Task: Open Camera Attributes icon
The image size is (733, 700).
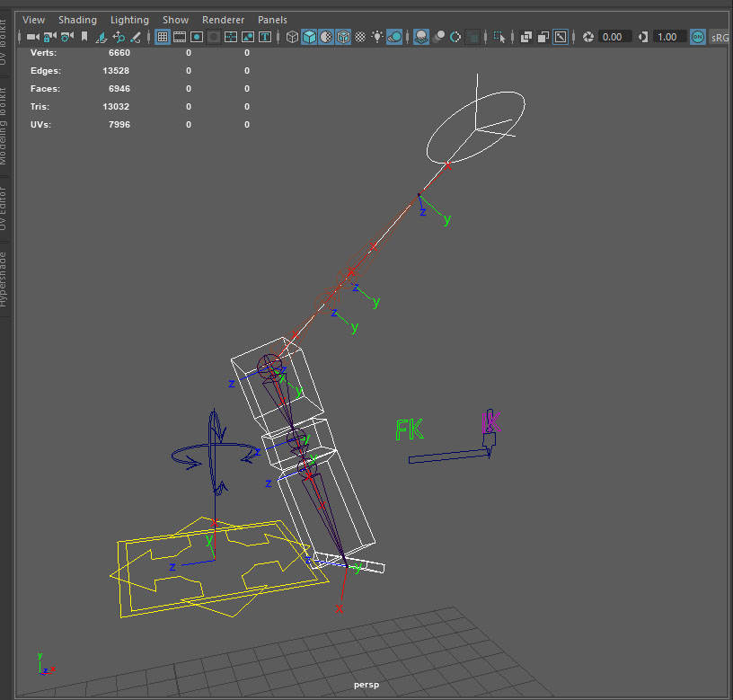Action: pos(66,37)
